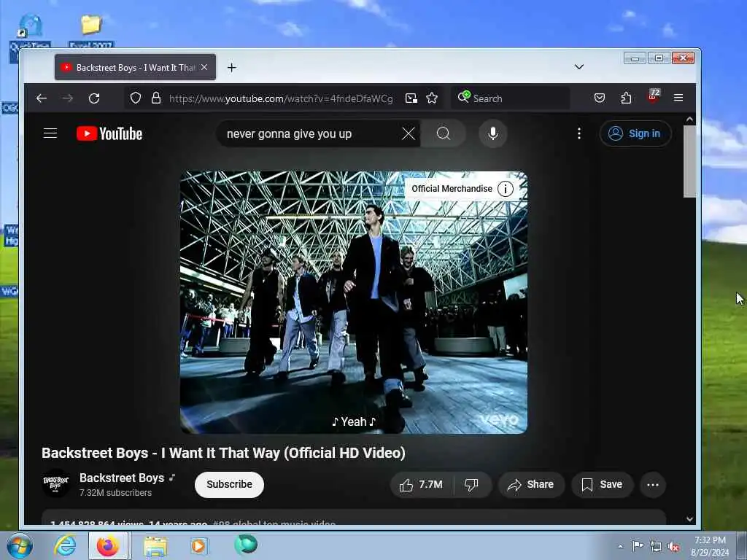
Task: Open the tracking protection shield icon
Action: [136, 98]
